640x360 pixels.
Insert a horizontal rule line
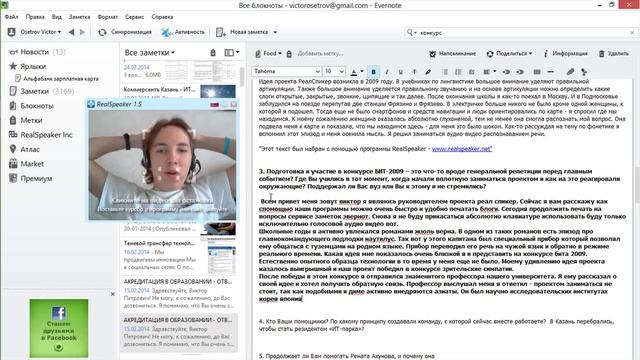550,72
